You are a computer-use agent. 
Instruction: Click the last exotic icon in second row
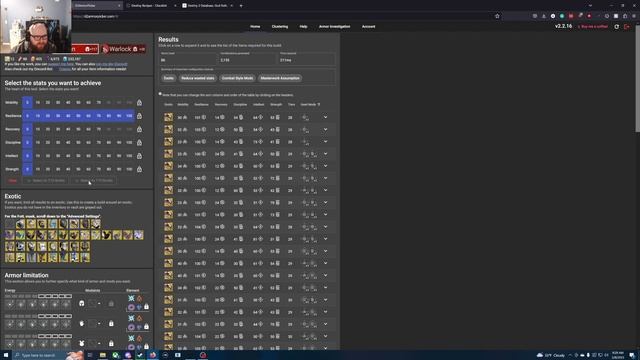(139, 235)
